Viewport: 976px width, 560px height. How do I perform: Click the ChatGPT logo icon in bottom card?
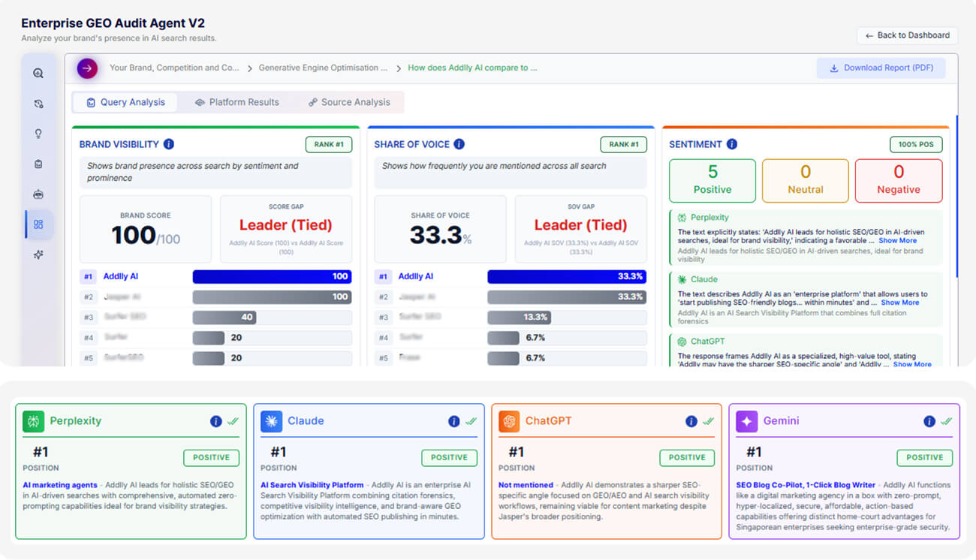pos(509,421)
